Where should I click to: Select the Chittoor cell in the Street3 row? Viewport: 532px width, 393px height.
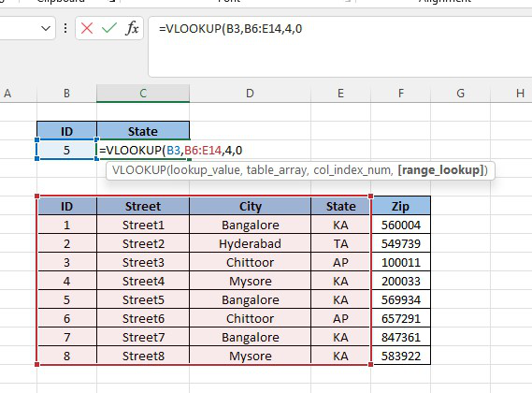click(x=250, y=262)
